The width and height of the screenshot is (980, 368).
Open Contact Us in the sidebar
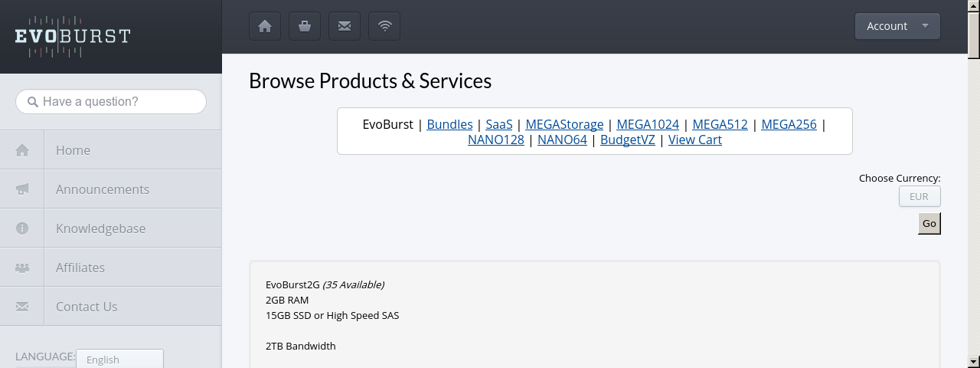coord(111,307)
